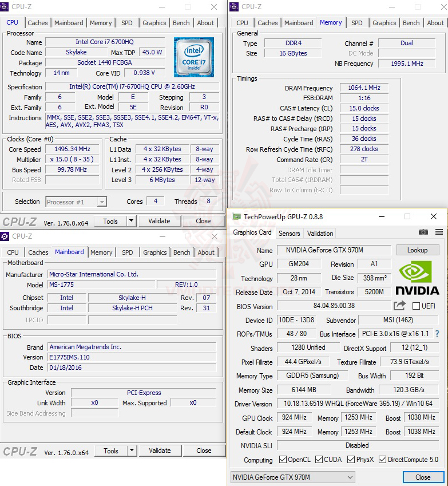Image resolution: width=448 pixels, height=486 pixels.
Task: Click the Memory Size value 6144 MB
Action: pyautogui.click(x=304, y=390)
